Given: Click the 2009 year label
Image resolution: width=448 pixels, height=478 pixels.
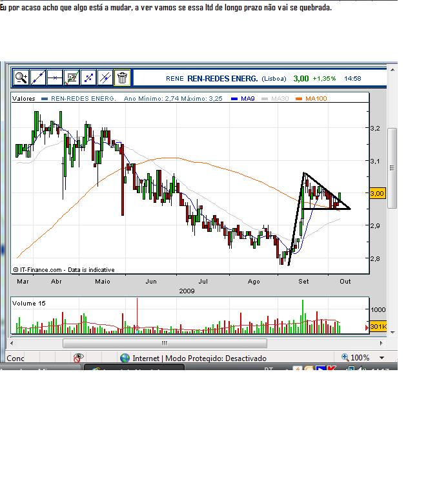Looking at the screenshot, I should (187, 291).
